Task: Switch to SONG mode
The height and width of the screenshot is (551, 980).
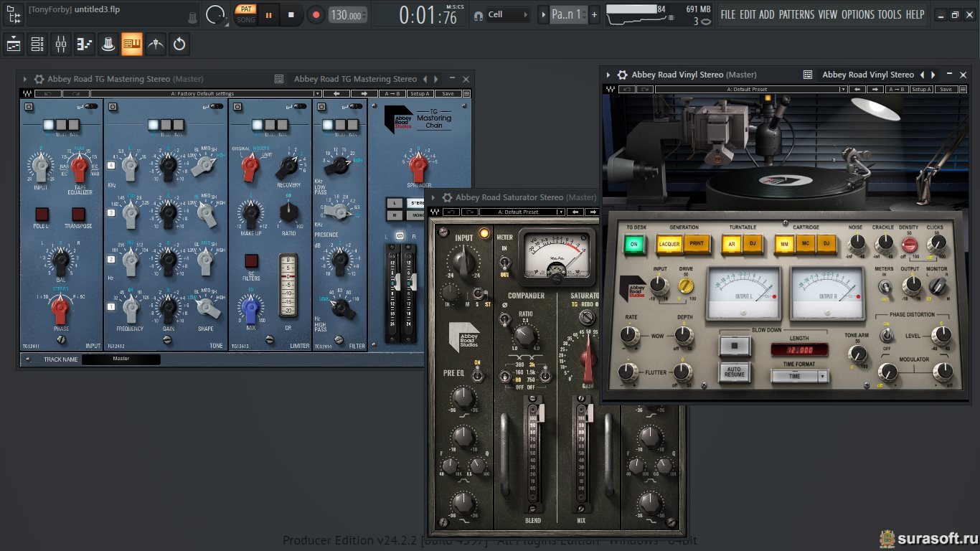Action: click(x=246, y=19)
